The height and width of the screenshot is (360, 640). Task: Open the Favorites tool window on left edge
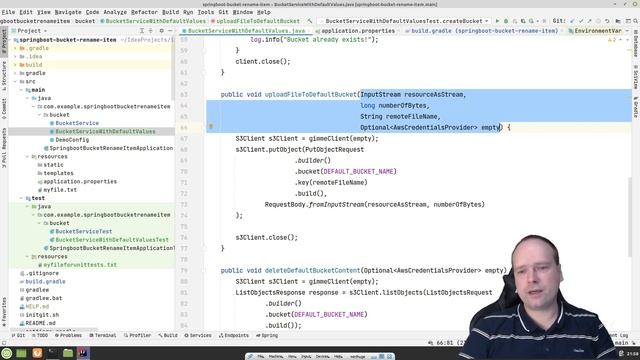[4, 312]
